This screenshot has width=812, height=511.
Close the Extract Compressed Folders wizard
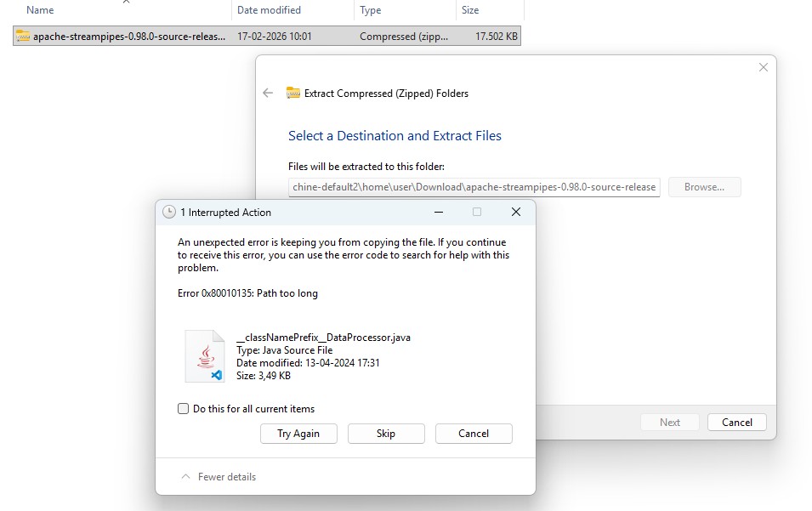coord(763,68)
